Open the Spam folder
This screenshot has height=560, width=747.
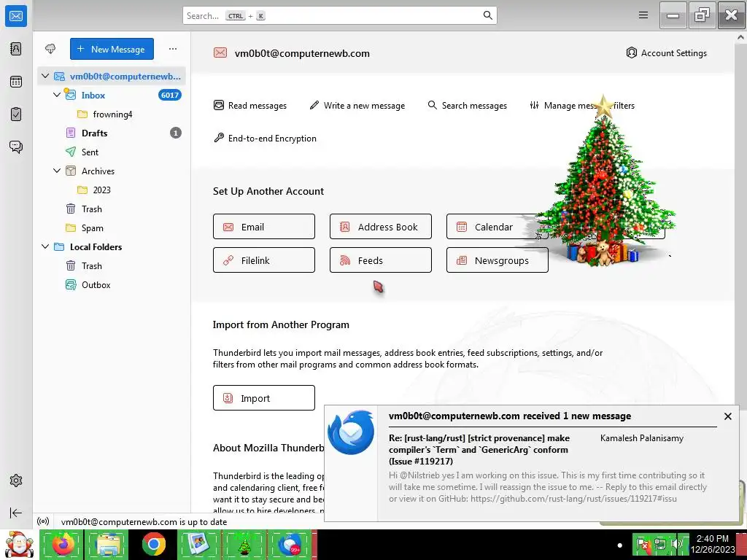click(x=112, y=228)
